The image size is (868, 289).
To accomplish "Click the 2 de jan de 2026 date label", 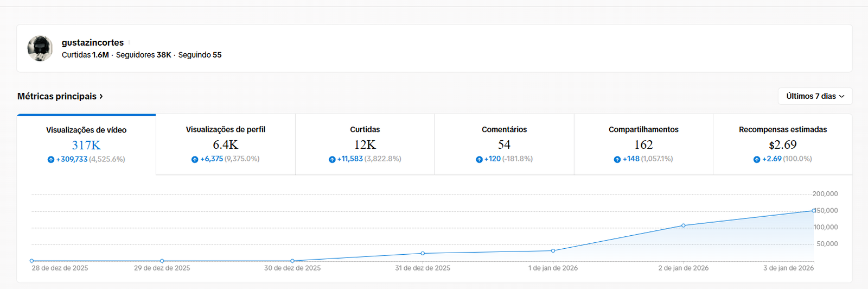I will (684, 268).
